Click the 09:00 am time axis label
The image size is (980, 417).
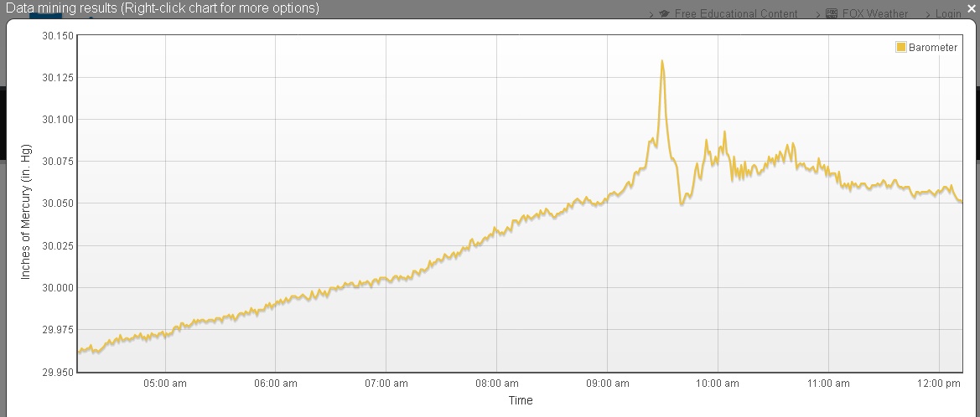click(608, 384)
